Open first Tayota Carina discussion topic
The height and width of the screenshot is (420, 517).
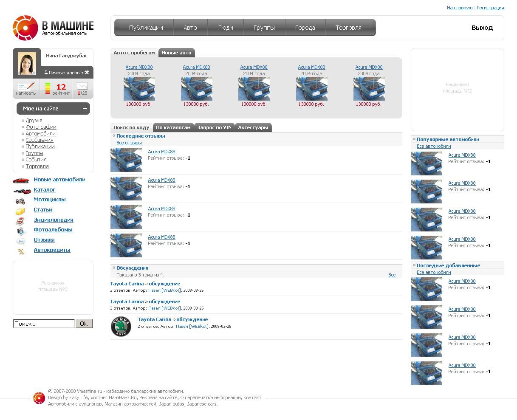145,284
